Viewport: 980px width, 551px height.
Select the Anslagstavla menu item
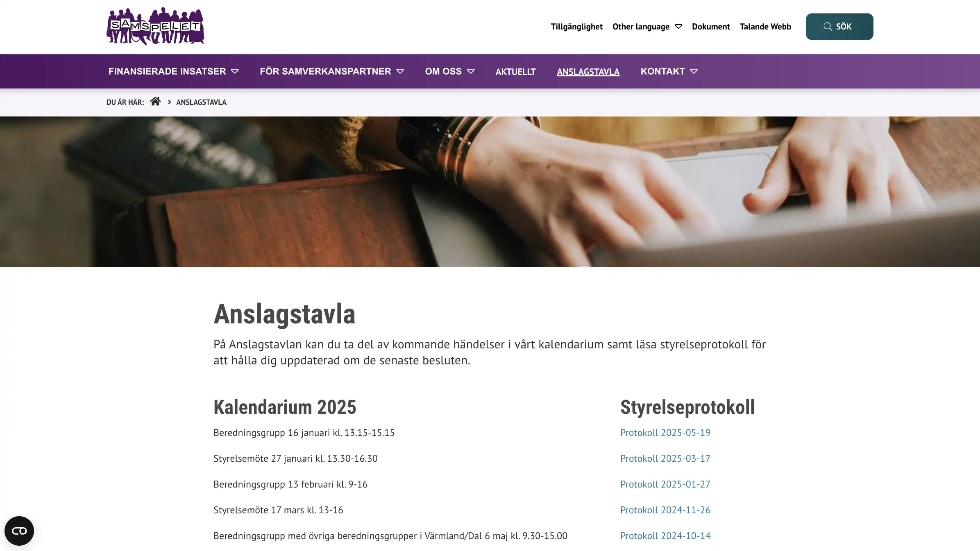pos(588,72)
